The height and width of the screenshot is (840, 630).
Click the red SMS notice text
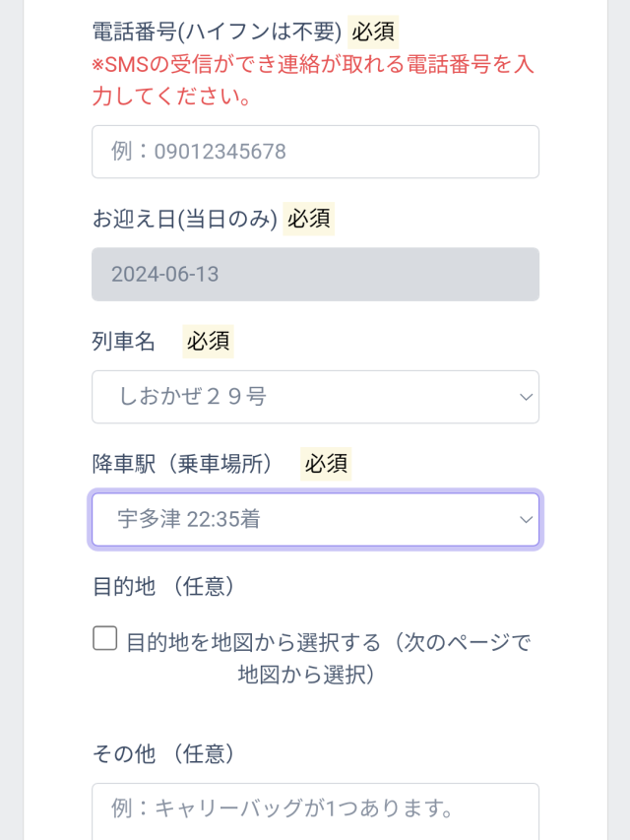click(313, 82)
